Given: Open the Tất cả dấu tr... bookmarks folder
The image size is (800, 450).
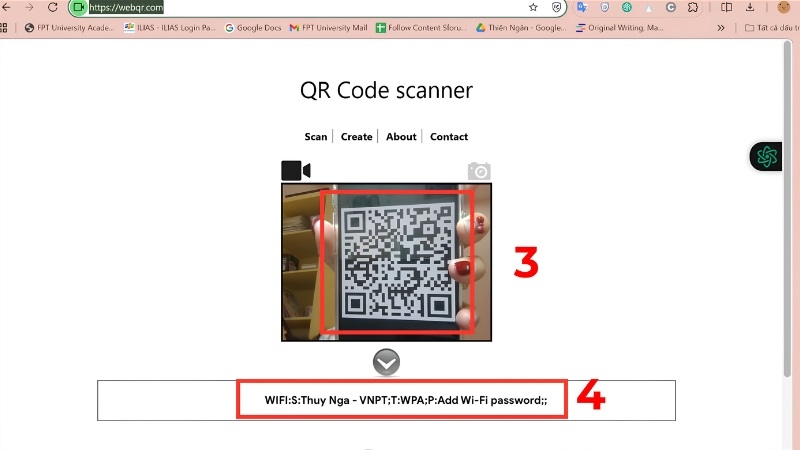Looking at the screenshot, I should (x=772, y=28).
